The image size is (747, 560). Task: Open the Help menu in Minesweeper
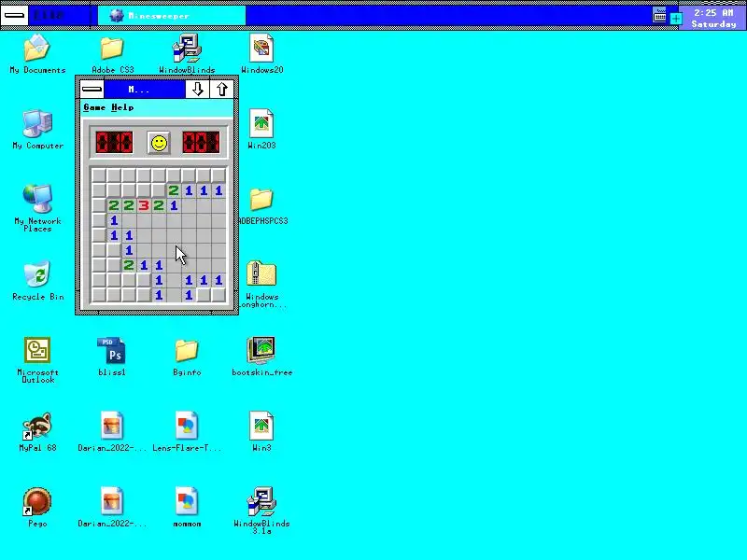pyautogui.click(x=122, y=107)
